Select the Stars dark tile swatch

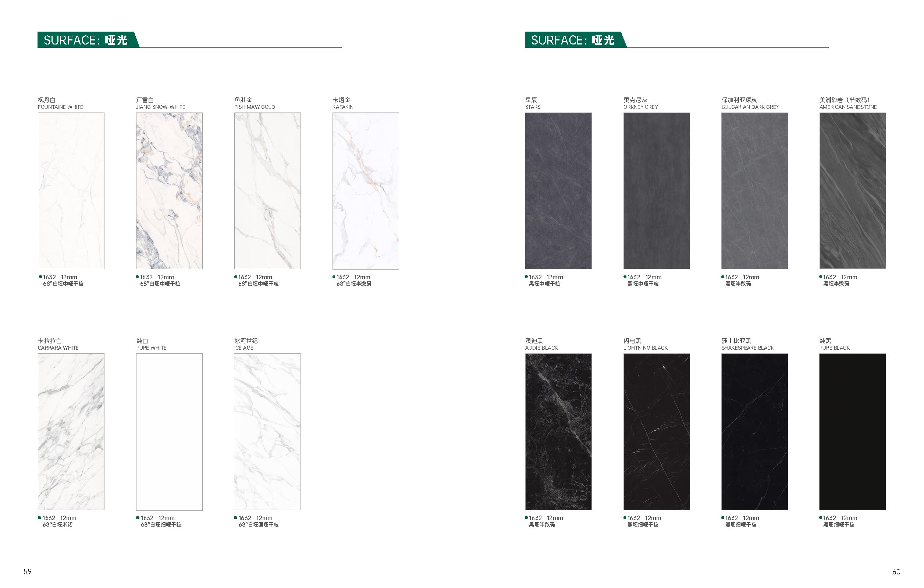point(558,190)
